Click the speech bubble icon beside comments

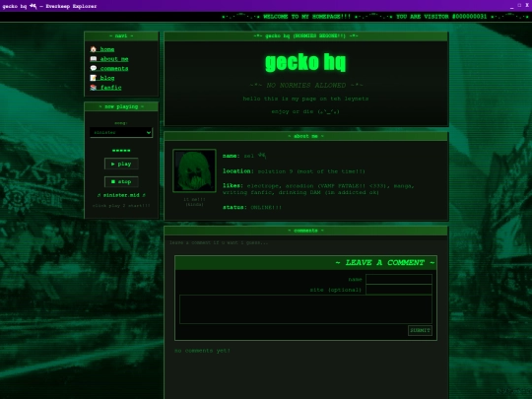coord(94,68)
